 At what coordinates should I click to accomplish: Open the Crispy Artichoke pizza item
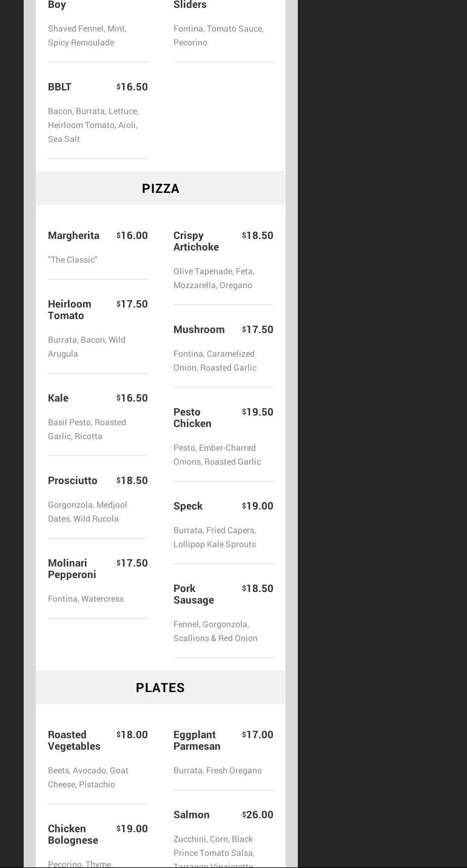(x=196, y=241)
